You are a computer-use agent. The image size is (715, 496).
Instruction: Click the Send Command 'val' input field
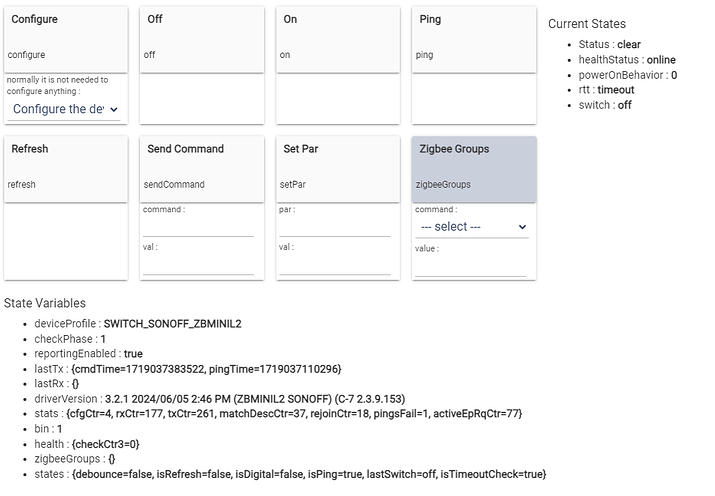coord(198,265)
